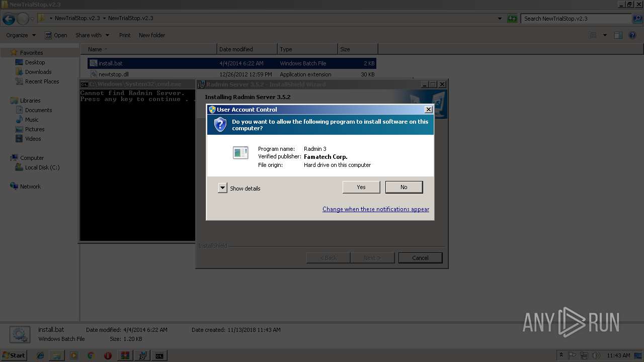Click the cmd.exe taskbar icon
The image size is (644, 362).
[x=159, y=355]
